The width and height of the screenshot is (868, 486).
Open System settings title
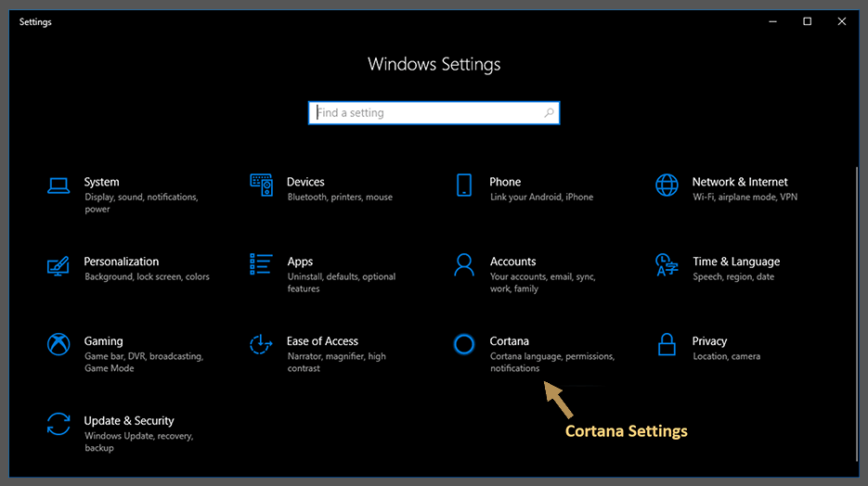click(101, 182)
